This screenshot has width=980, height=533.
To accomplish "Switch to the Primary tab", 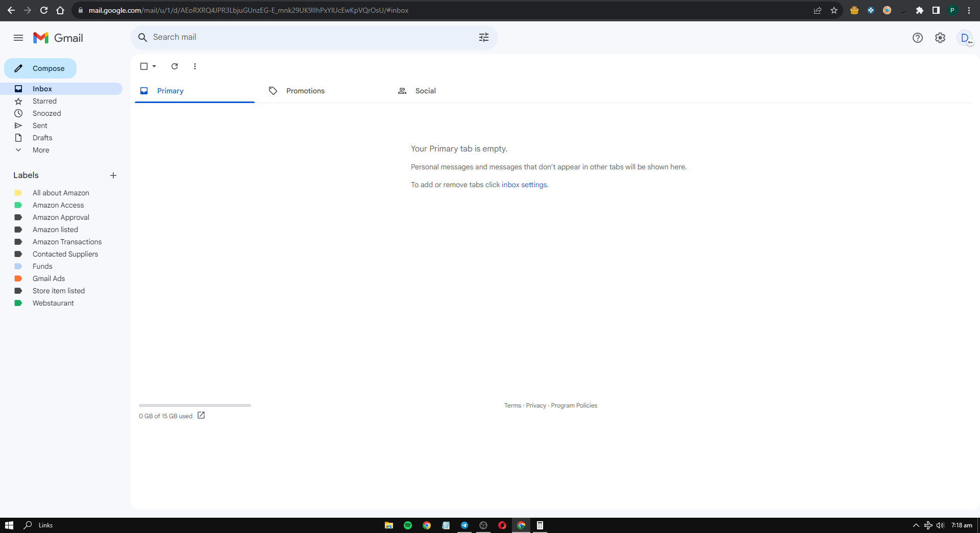I will pyautogui.click(x=194, y=91).
